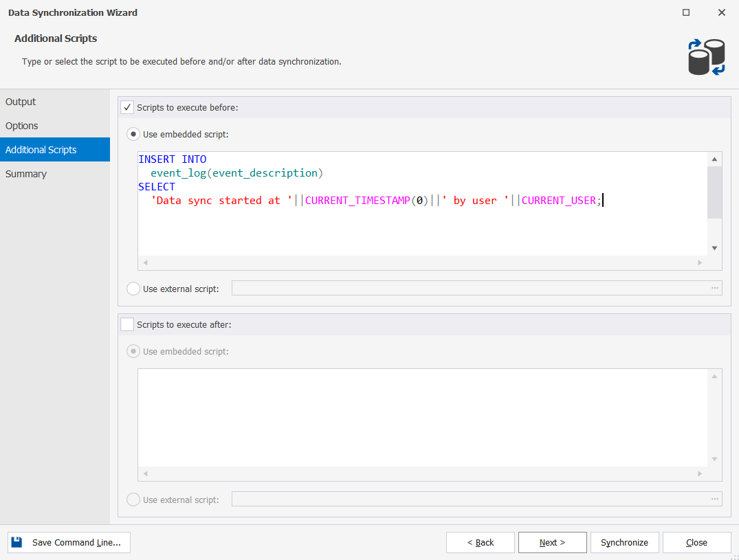Click inside the empty after-script editor
739x560 pixels.
pos(423,418)
